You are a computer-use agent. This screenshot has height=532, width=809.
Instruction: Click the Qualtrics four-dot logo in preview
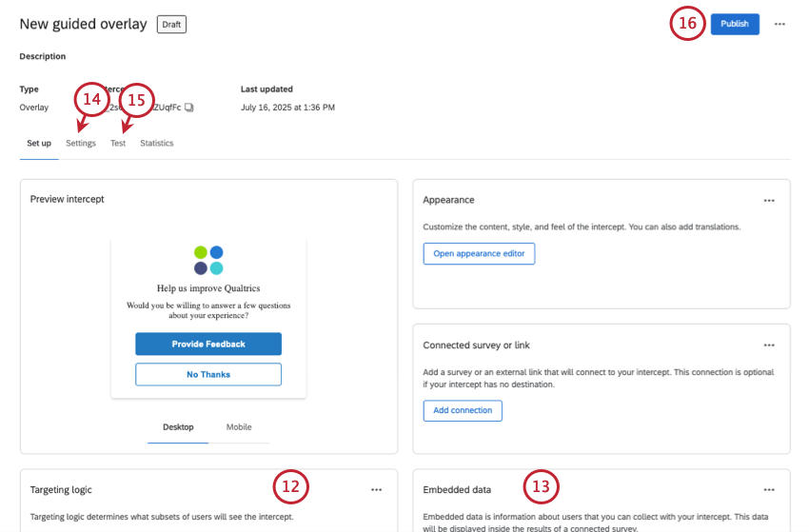pyautogui.click(x=208, y=260)
